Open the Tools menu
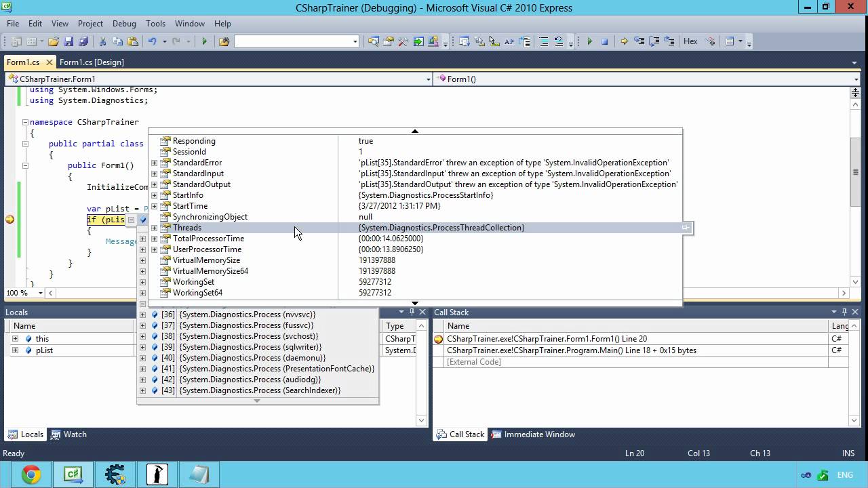 point(155,23)
